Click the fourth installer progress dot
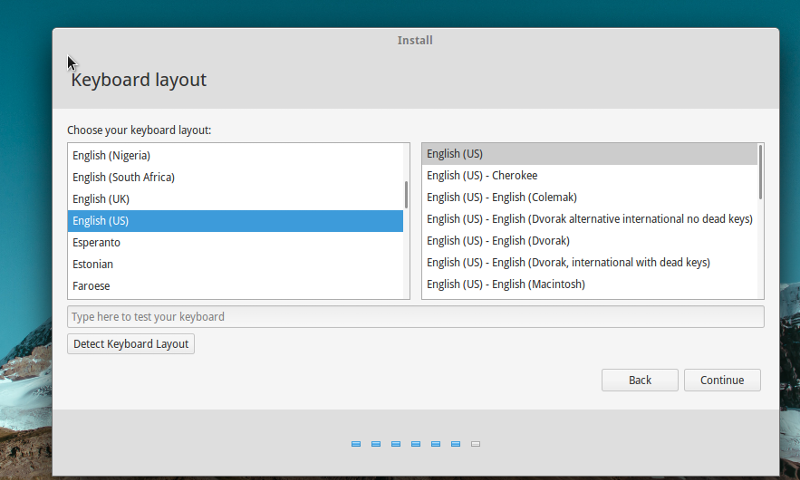The image size is (800, 480). (x=416, y=444)
